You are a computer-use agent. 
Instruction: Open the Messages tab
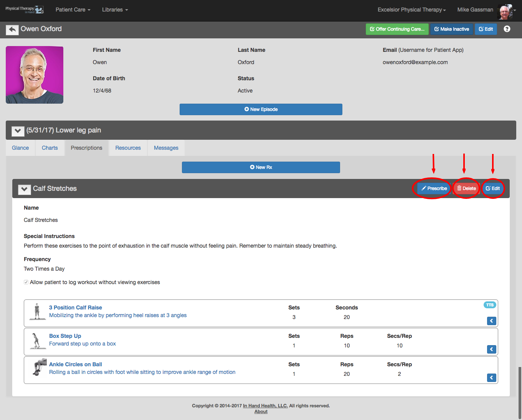(166, 148)
